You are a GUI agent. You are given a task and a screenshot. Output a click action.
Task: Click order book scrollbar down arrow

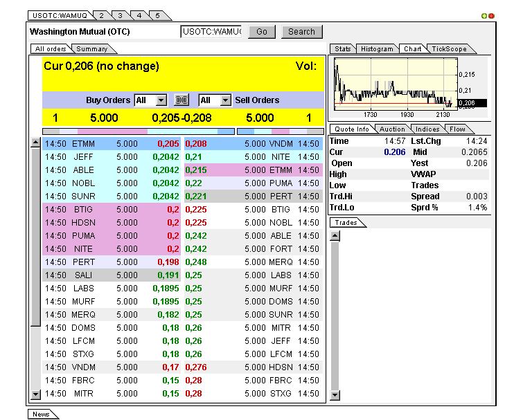(35, 394)
